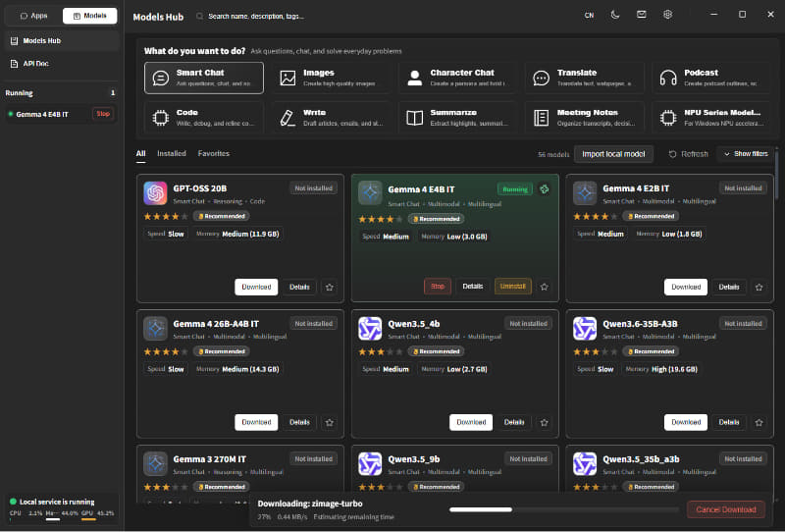Download Gemma 4 26B-A4B IT model
Viewport: 785px width, 532px height.
[256, 422]
